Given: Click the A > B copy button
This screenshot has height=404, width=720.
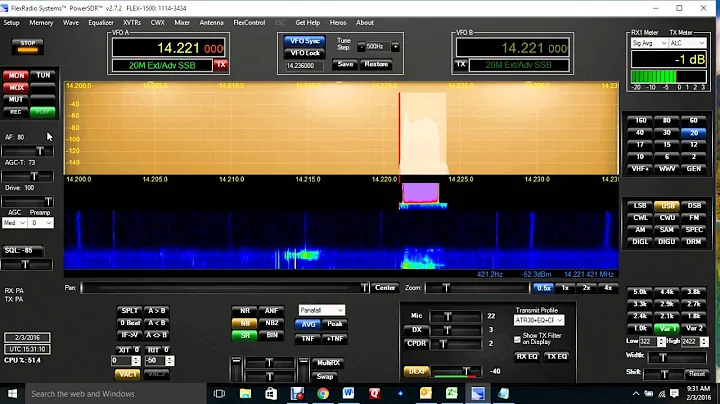Looking at the screenshot, I should coord(157,311).
